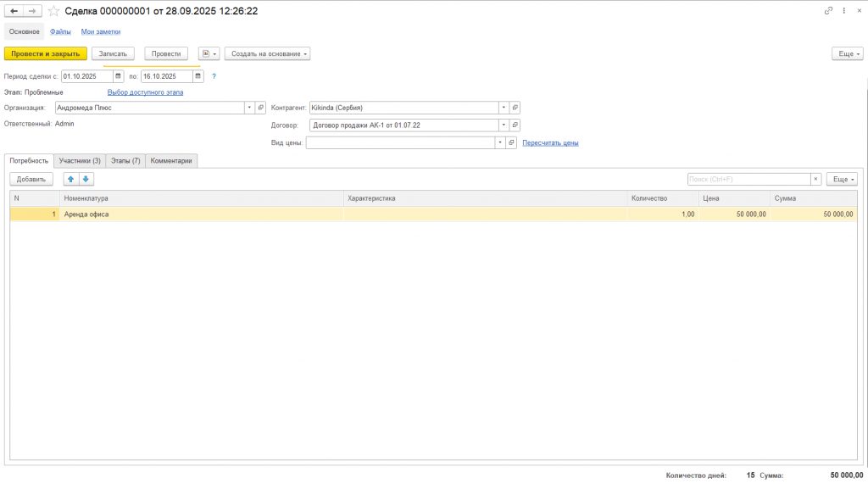Go back with the left arrow button

pos(14,11)
